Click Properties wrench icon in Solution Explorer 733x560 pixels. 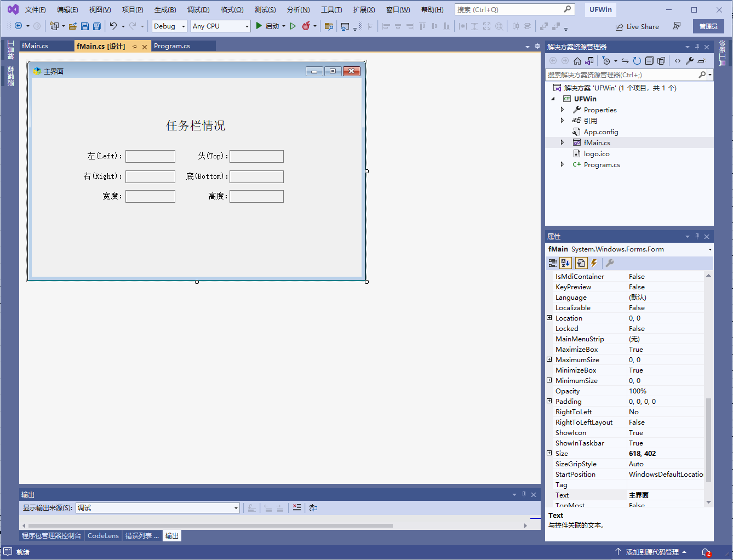point(690,61)
